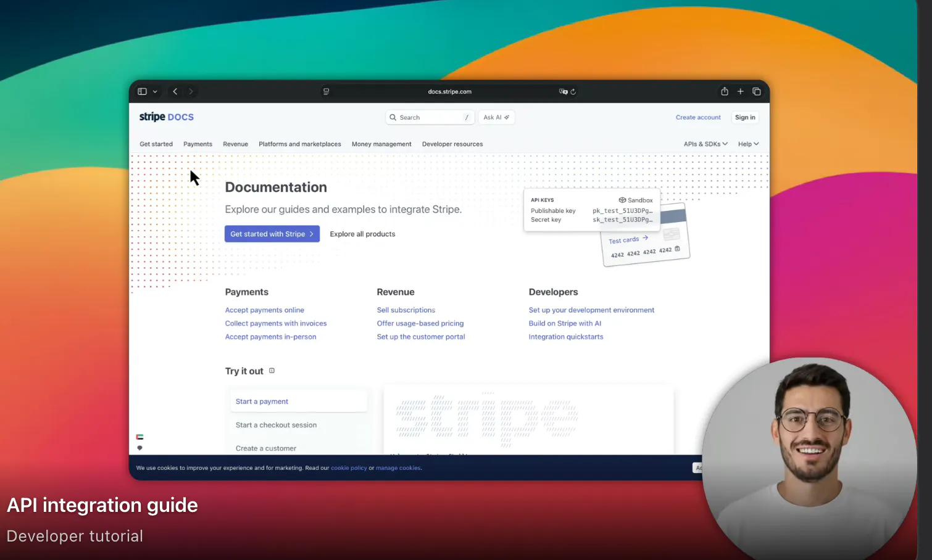Click the Sign in button
This screenshot has height=560, width=932.
745,117
